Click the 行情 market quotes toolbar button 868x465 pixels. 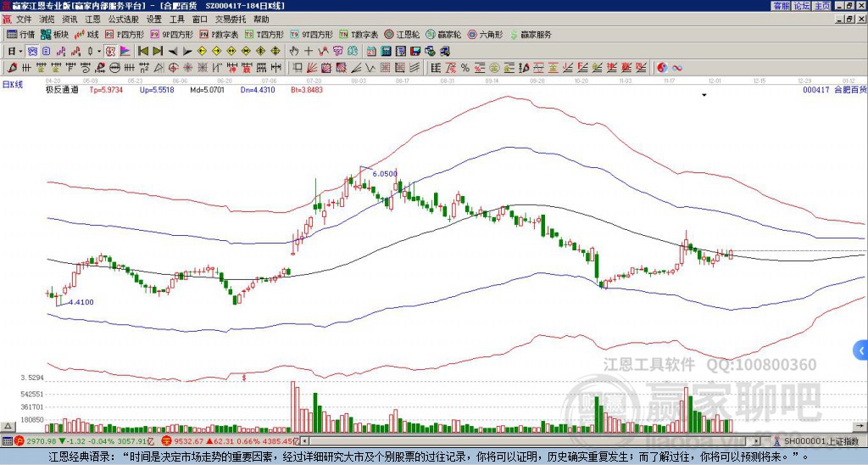(21, 34)
